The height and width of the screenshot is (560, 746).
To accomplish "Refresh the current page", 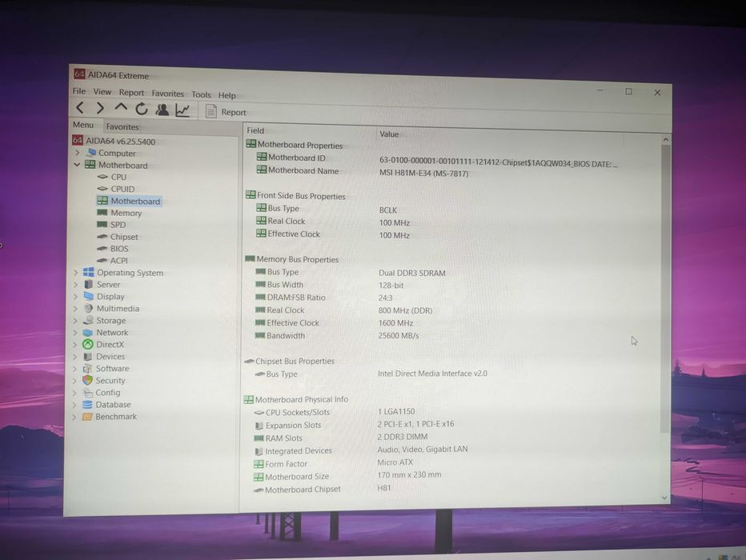I will 142,110.
